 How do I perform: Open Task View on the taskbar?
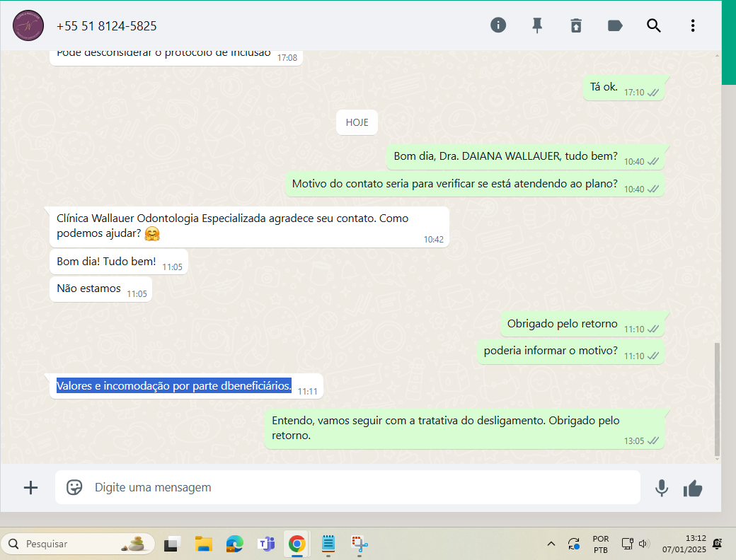tap(172, 544)
